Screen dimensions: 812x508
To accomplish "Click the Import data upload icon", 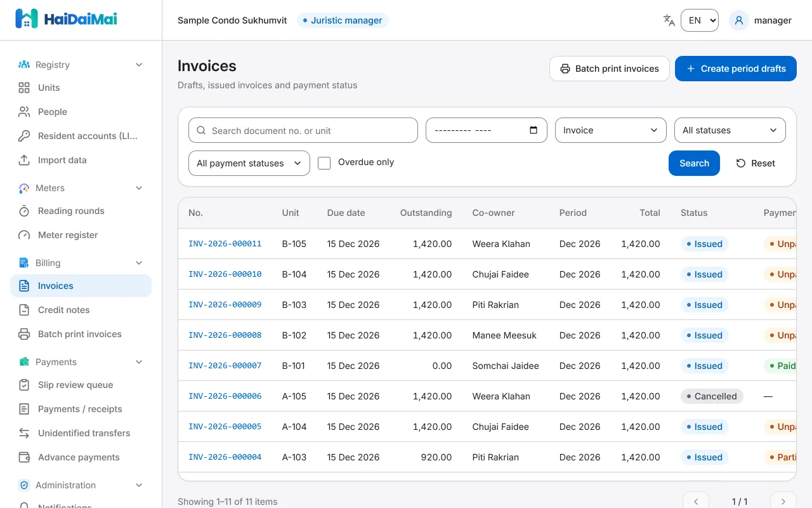I will [x=24, y=160].
